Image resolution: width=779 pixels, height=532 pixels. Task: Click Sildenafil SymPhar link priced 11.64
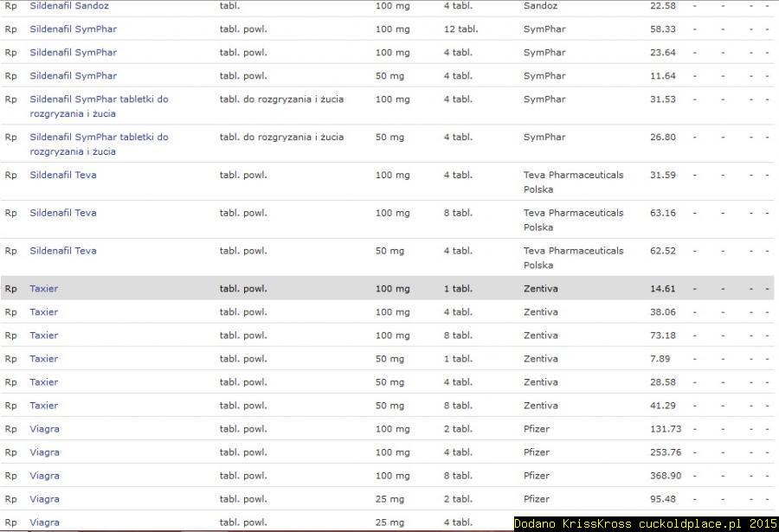coord(73,76)
